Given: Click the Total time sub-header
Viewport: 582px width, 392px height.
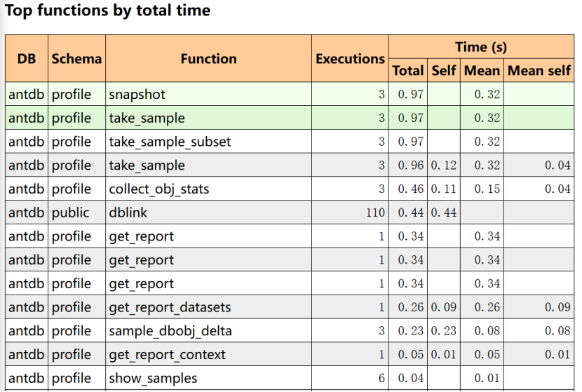Looking at the screenshot, I should click(407, 71).
